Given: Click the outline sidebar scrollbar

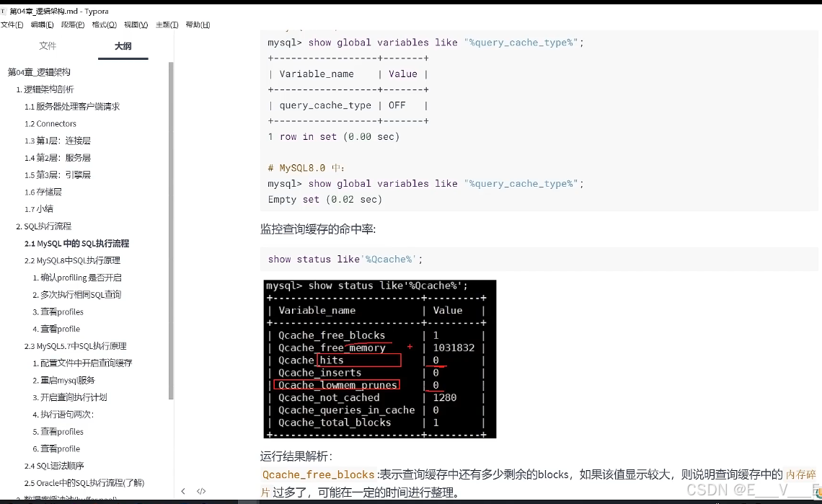Looking at the screenshot, I should 171,231.
